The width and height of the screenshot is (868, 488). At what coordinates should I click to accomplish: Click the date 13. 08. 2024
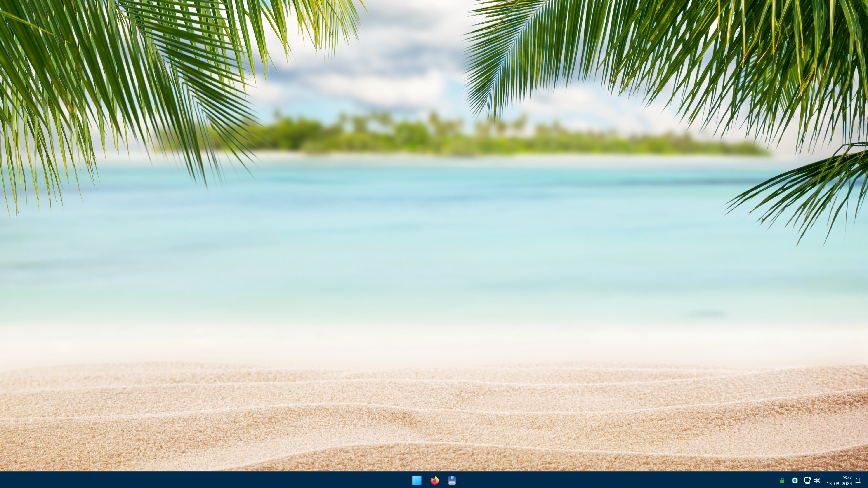[x=839, y=484]
